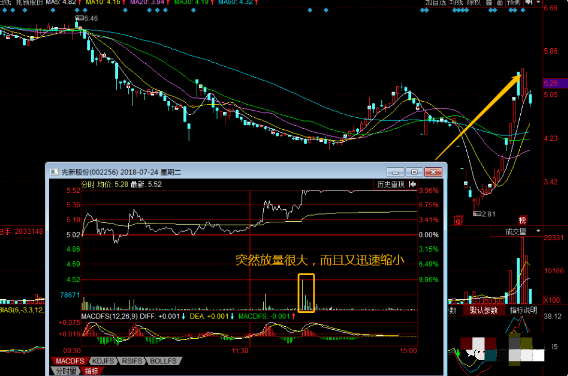
Task: Switch to the MACDFS indicator tab
Action: (x=70, y=361)
